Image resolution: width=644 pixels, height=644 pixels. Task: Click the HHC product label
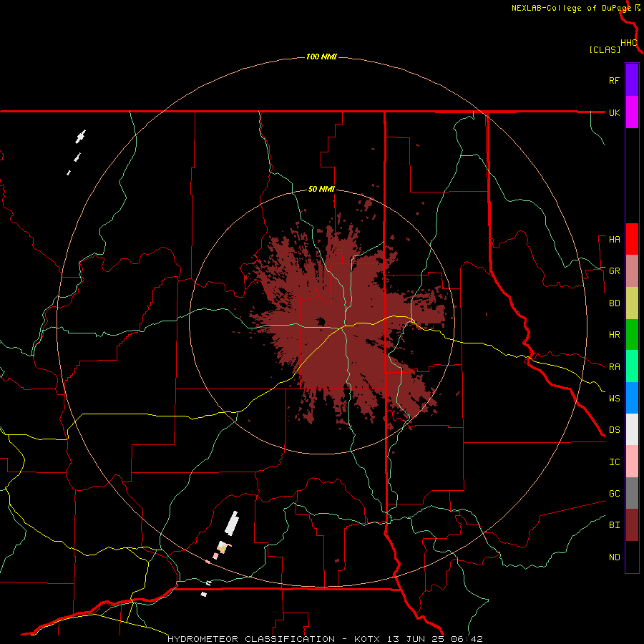[629, 43]
